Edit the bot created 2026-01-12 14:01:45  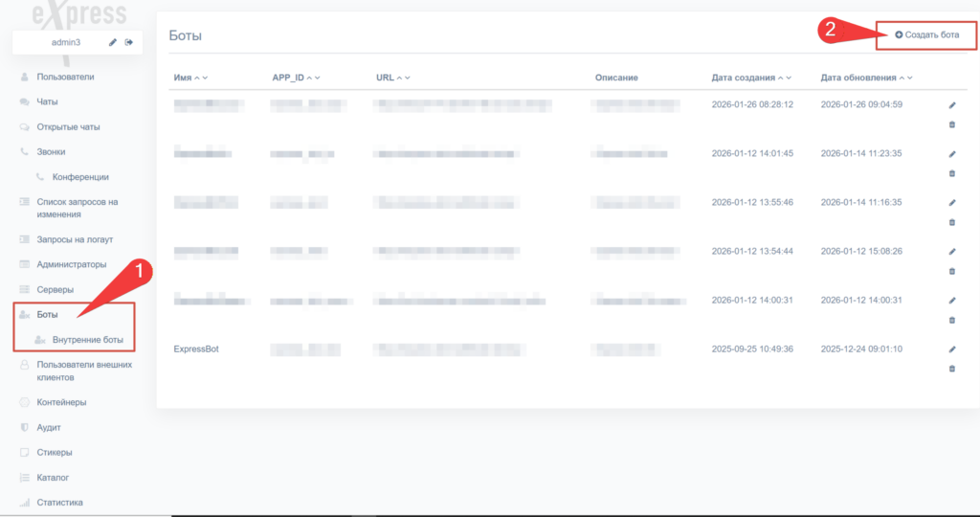(x=951, y=154)
